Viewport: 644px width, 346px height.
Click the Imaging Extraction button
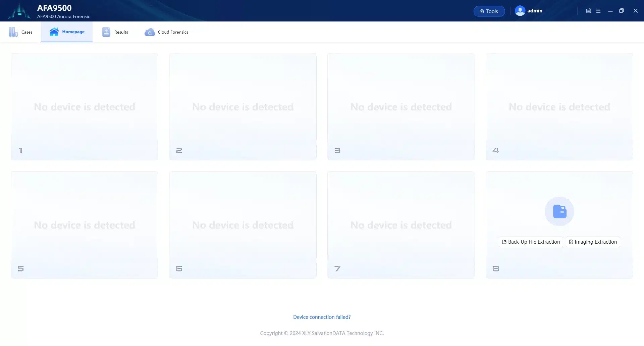tap(593, 242)
